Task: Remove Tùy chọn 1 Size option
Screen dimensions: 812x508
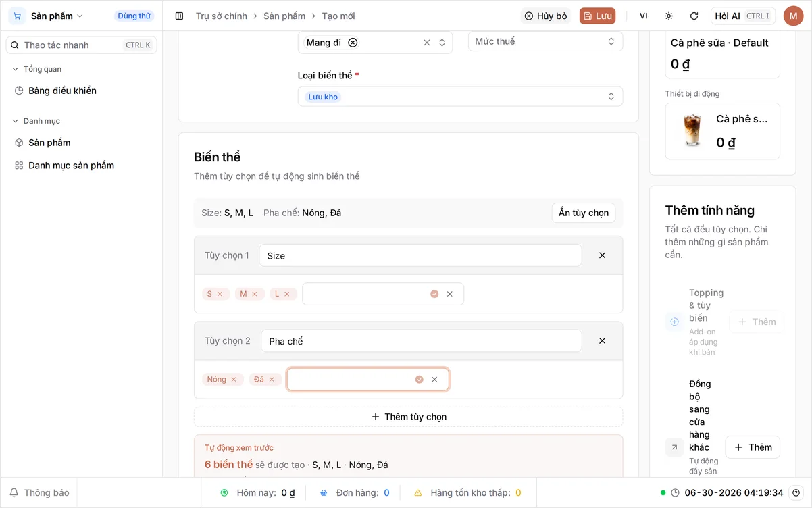Action: (x=602, y=255)
